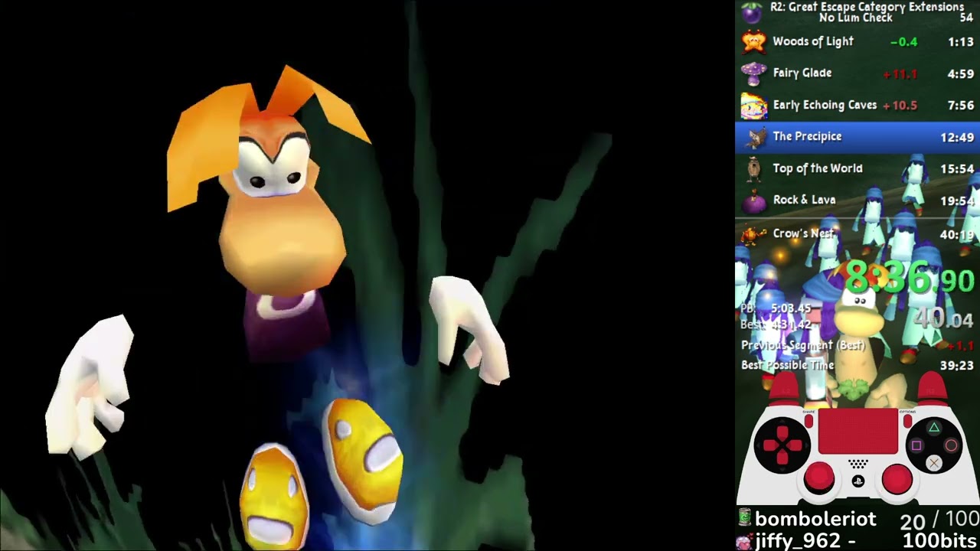Click the heart emote beside jiffy_962
The image size is (980, 551).
(743, 542)
